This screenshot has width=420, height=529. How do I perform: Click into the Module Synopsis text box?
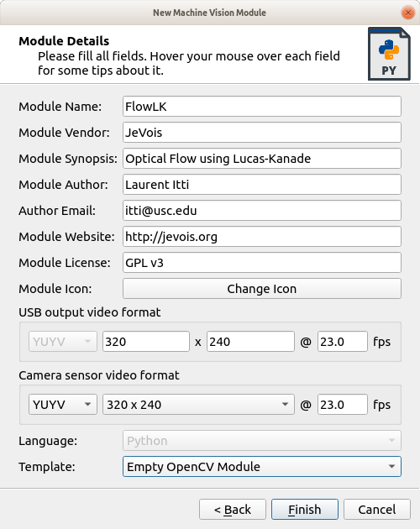pyautogui.click(x=262, y=158)
